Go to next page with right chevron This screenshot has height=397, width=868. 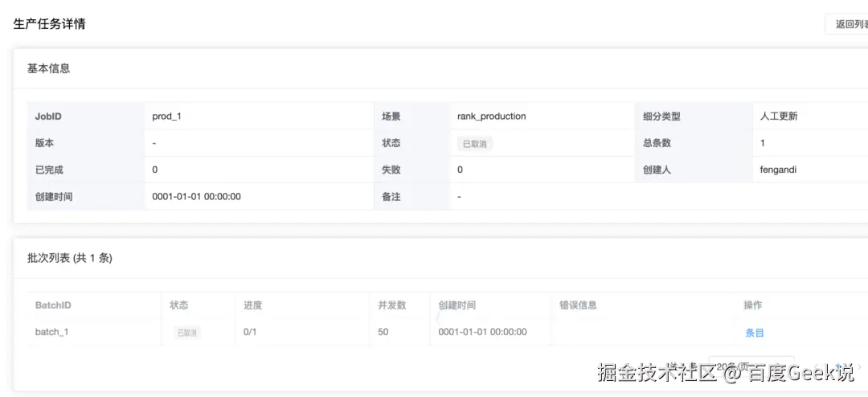[859, 366]
